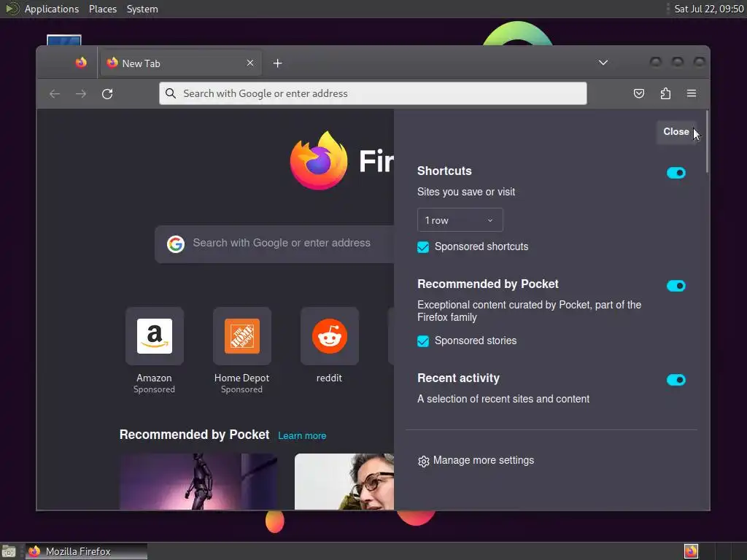Image resolution: width=747 pixels, height=560 pixels.
Task: Open the Save to Pocket icon
Action: tap(639, 93)
